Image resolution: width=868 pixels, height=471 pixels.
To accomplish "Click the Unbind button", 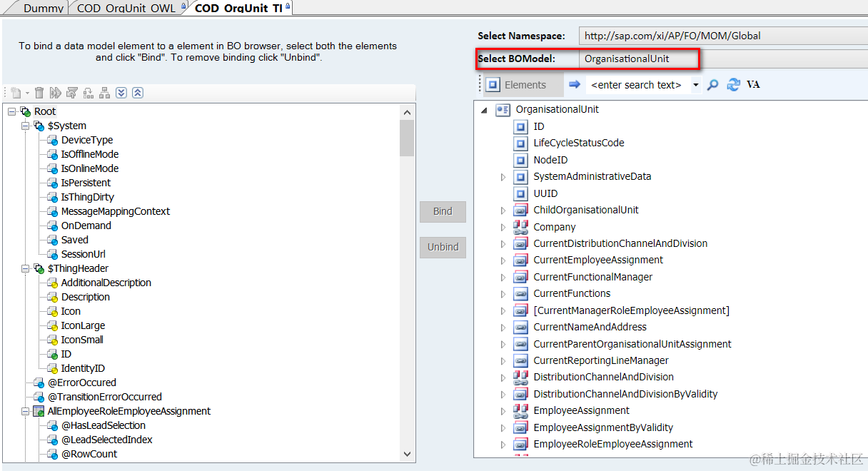I will pyautogui.click(x=443, y=247).
